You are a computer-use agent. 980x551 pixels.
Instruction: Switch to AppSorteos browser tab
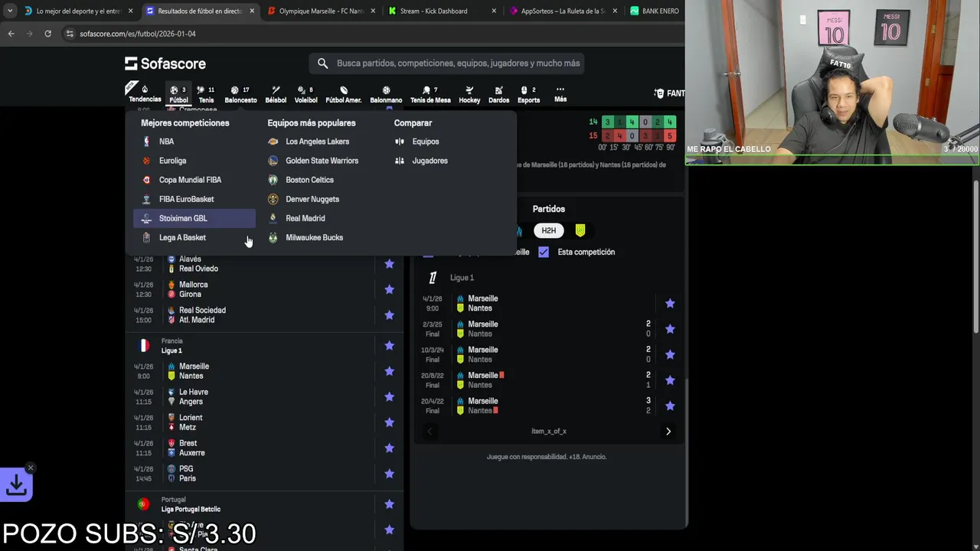click(x=563, y=11)
